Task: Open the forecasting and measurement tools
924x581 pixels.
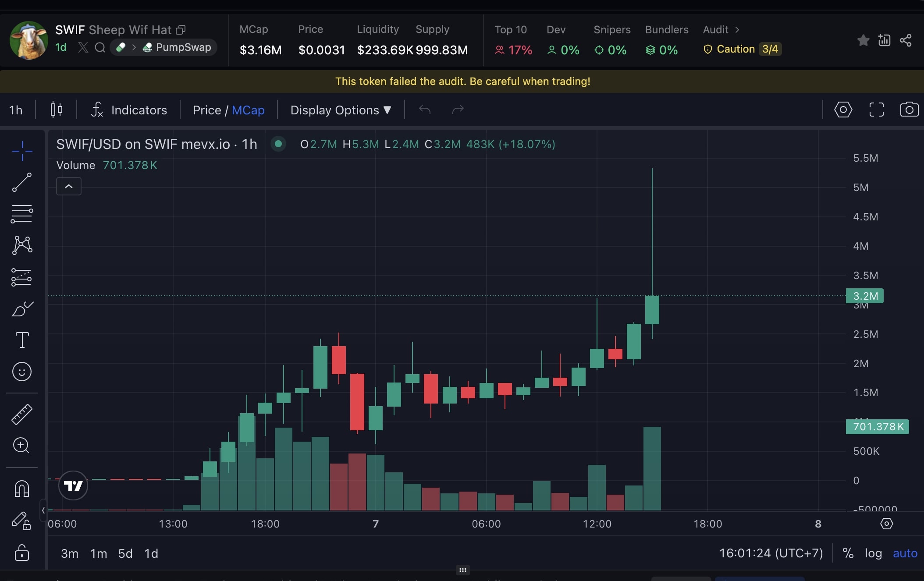Action: pos(22,277)
